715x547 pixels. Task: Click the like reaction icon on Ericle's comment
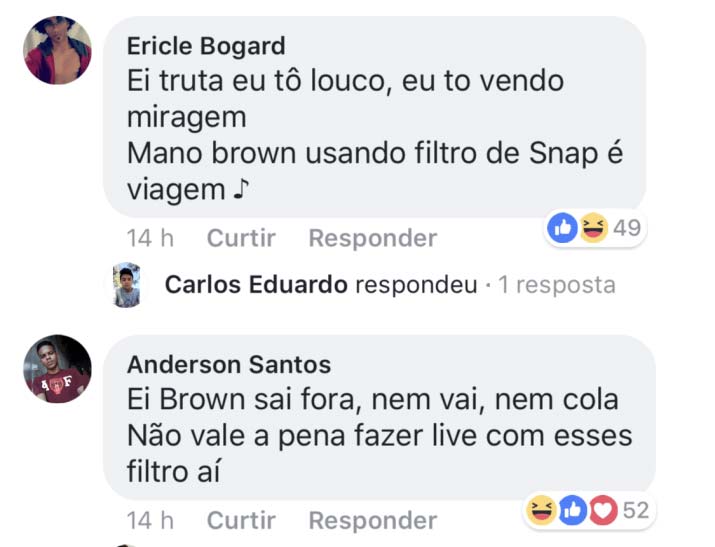[562, 227]
